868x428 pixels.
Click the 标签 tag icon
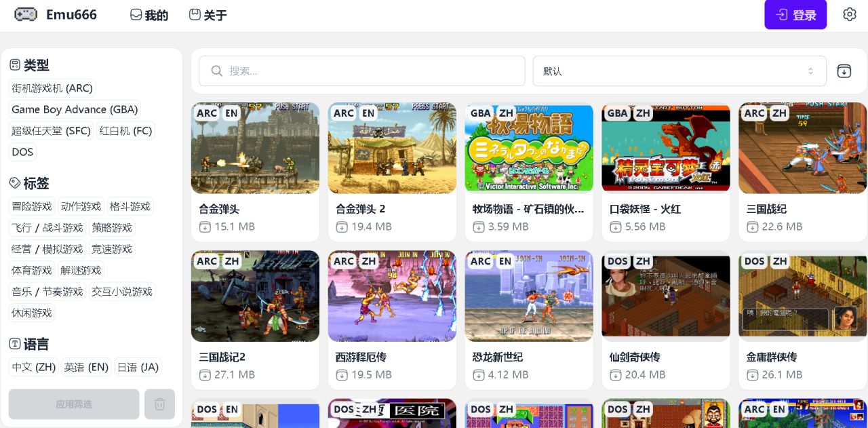tap(15, 183)
